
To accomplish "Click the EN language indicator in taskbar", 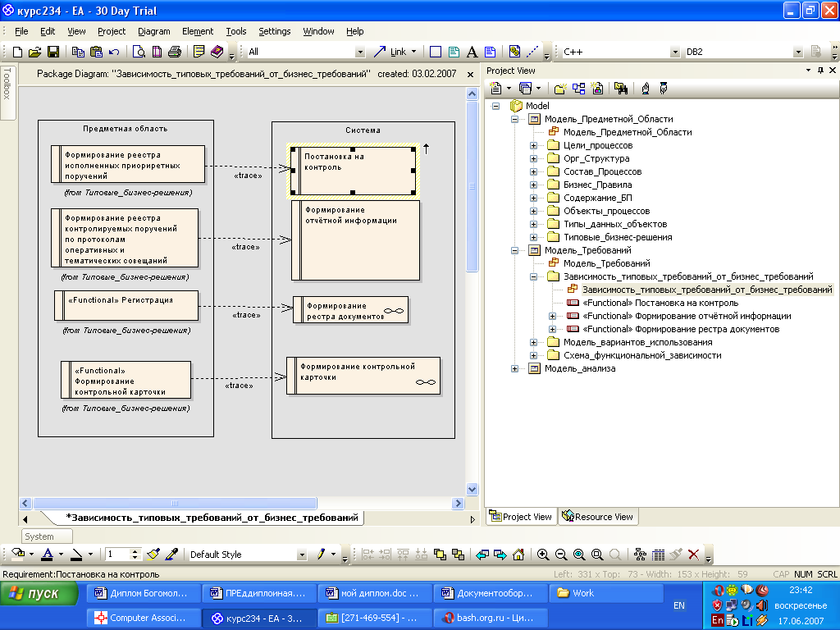I will coord(678,605).
